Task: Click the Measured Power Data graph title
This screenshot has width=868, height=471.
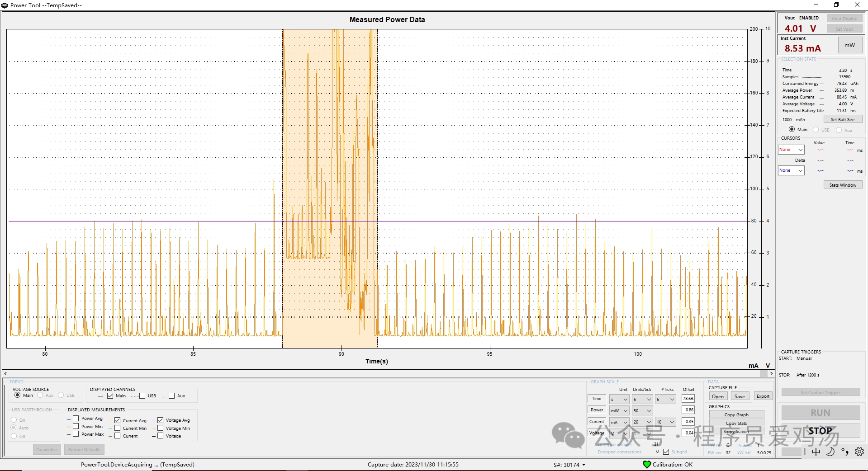Action: click(387, 19)
